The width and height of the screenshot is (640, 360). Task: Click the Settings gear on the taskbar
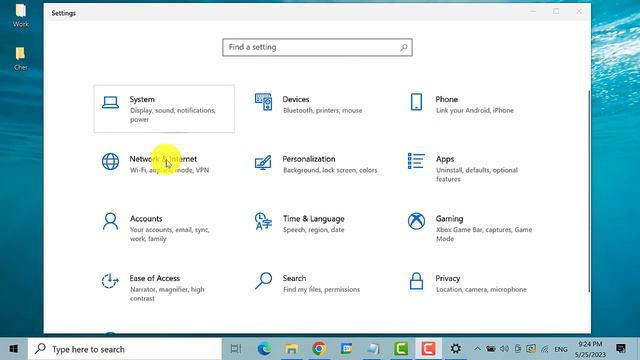(x=456, y=349)
